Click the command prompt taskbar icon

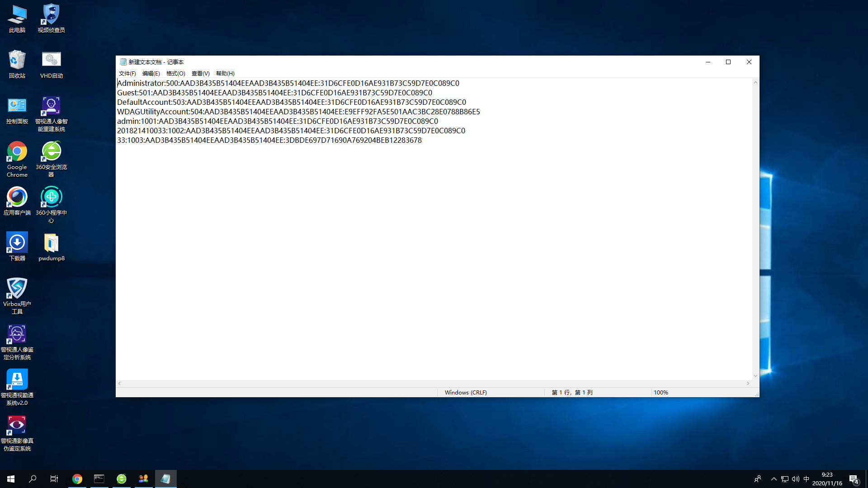[99, 479]
